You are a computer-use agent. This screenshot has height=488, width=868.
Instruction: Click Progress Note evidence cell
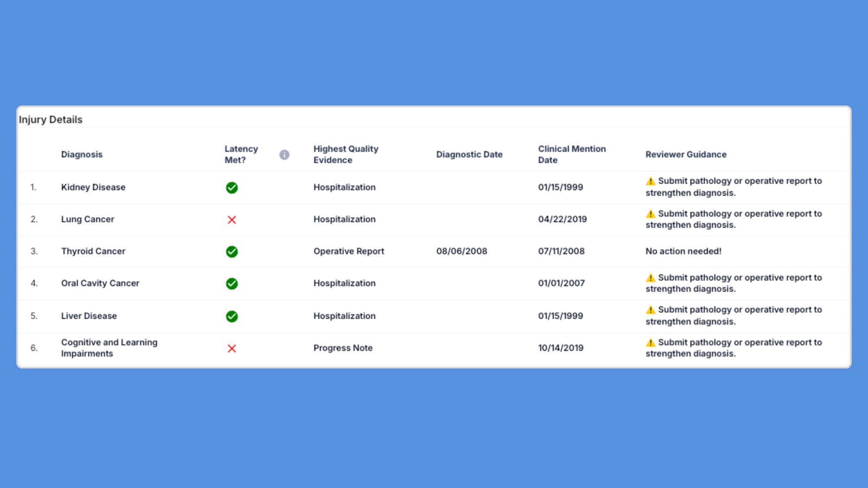pos(343,347)
